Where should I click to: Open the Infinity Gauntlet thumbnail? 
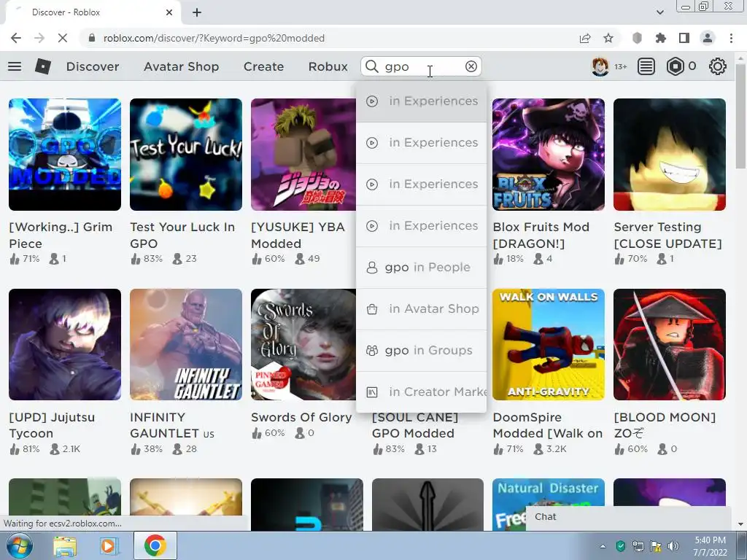(x=186, y=344)
